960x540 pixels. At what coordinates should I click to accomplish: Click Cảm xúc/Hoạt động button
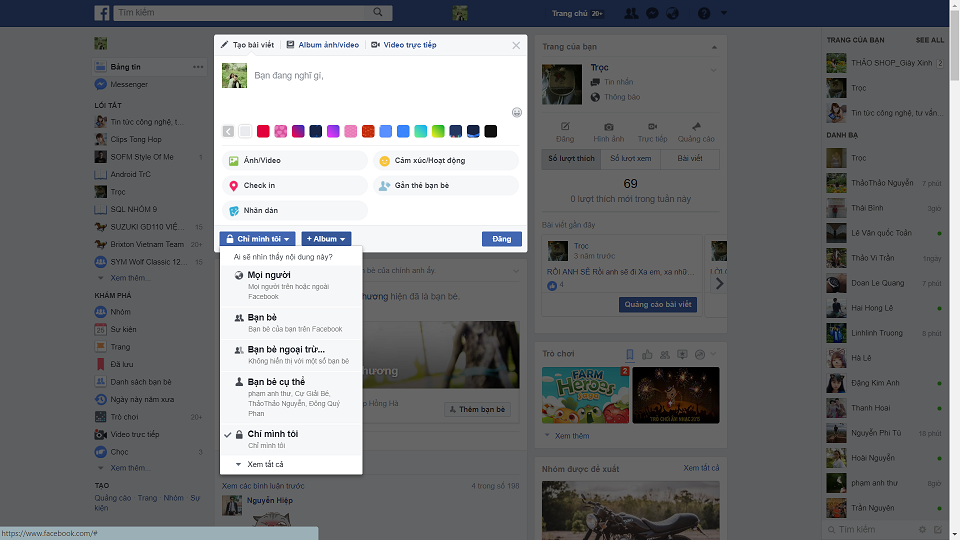446,160
